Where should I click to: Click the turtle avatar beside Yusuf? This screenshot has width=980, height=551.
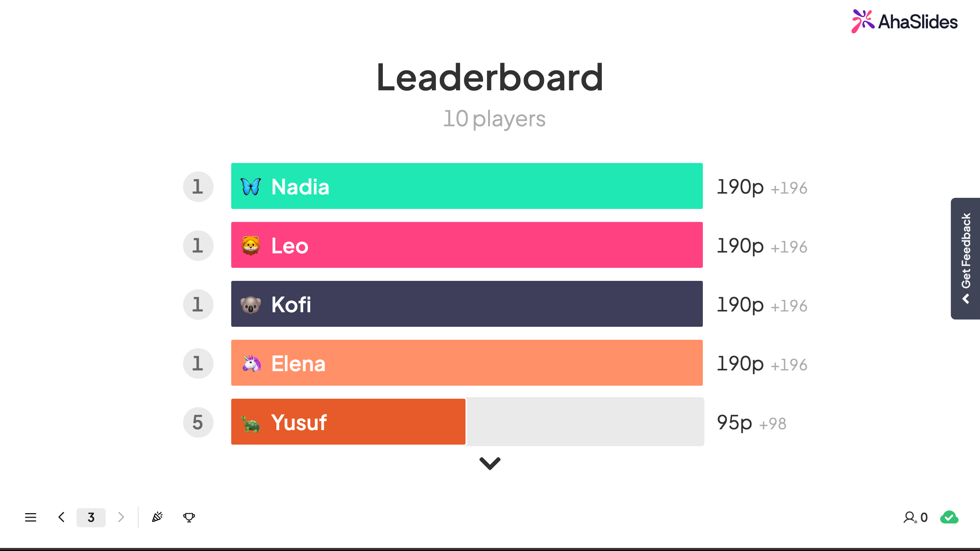pos(251,423)
